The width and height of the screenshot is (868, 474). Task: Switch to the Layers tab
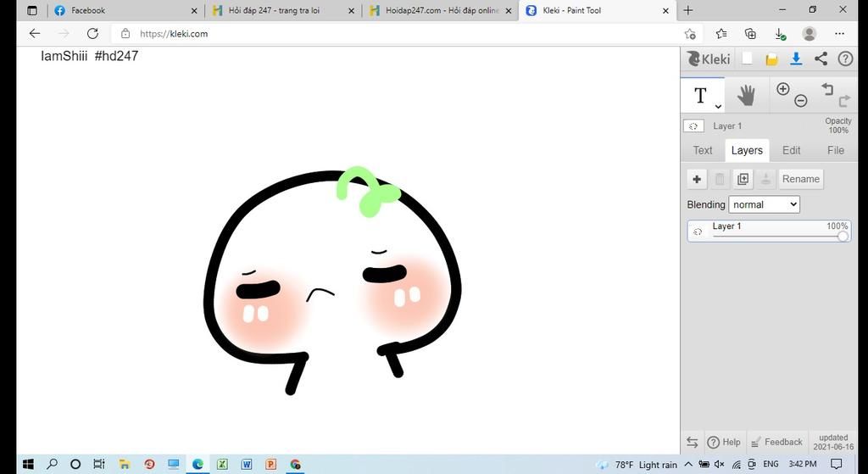click(747, 151)
